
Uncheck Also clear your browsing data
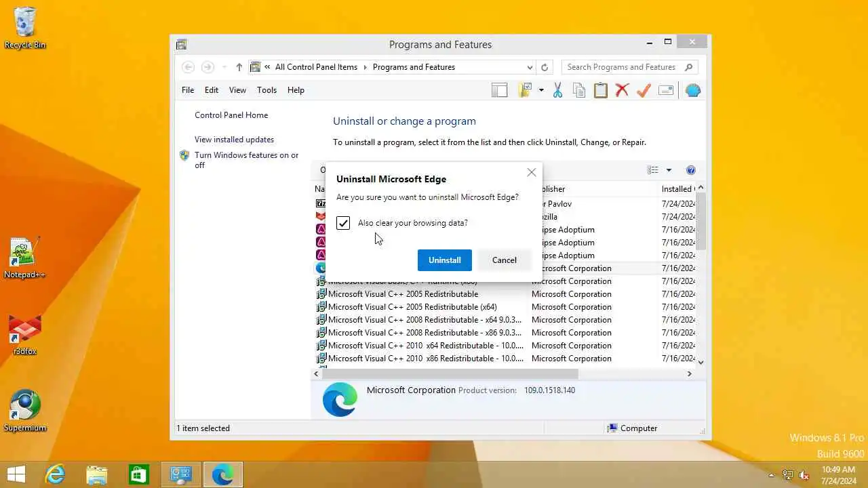pos(343,223)
